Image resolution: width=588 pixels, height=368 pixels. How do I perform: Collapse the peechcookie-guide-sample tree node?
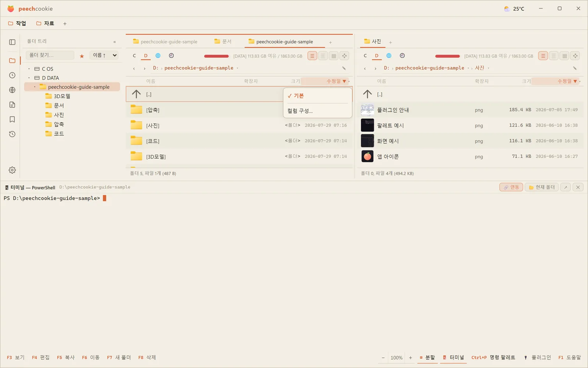point(35,87)
